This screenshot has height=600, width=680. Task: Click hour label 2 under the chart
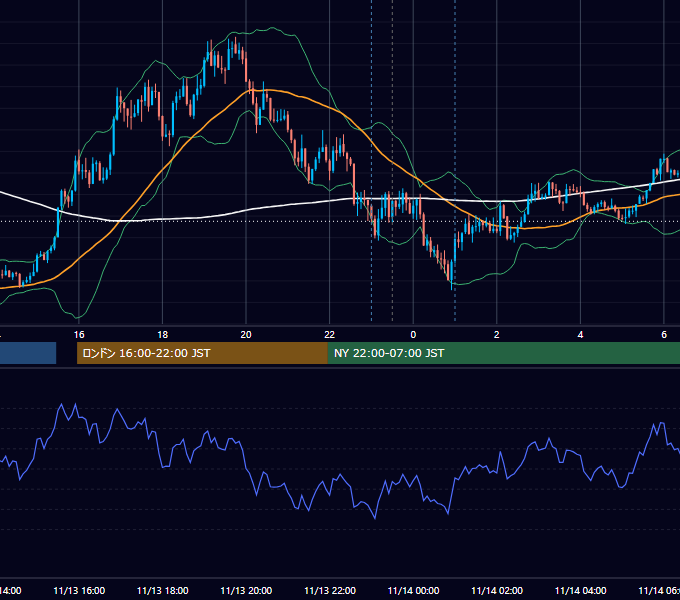point(497,335)
